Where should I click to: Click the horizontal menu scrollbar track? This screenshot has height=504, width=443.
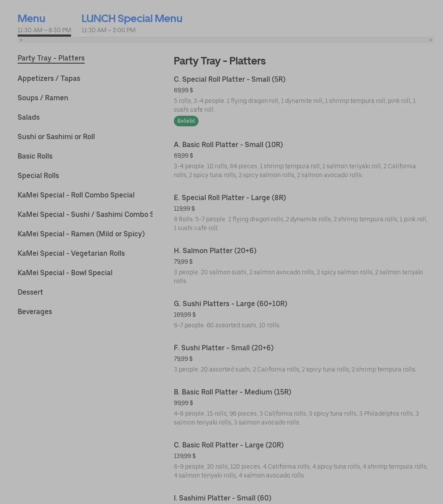(225, 40)
